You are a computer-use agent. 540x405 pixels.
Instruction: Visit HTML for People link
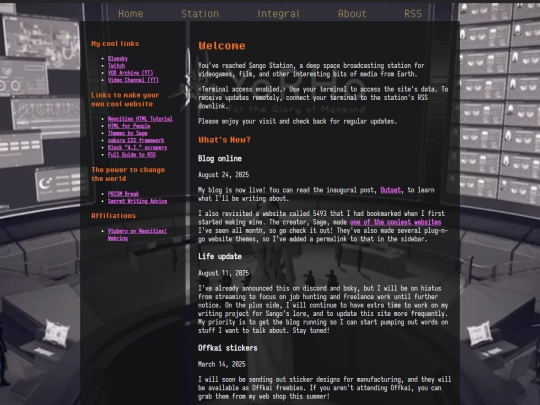point(129,126)
